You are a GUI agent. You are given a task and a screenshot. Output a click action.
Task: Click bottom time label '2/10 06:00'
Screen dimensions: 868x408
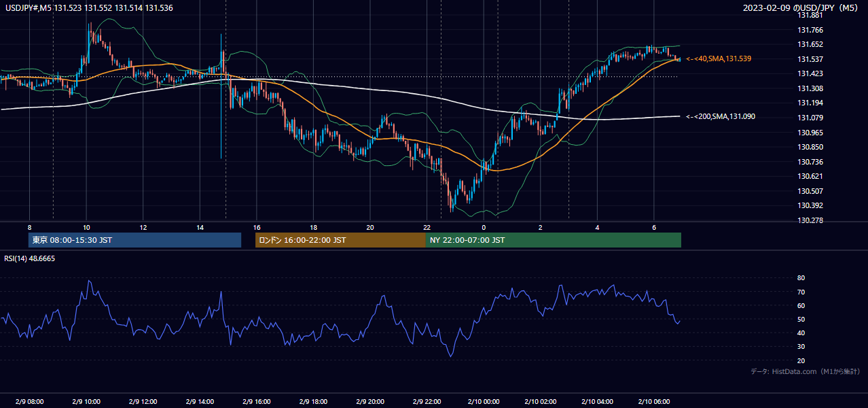click(654, 401)
